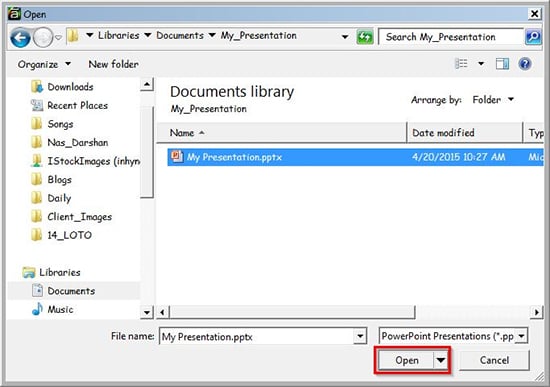Click the change view icon
This screenshot has height=387, width=550.
click(x=461, y=64)
